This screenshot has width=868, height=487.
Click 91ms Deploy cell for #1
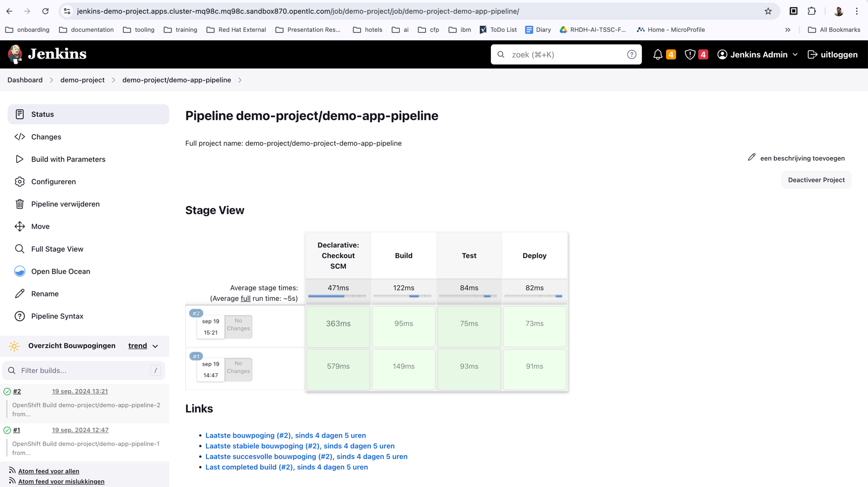(x=535, y=369)
